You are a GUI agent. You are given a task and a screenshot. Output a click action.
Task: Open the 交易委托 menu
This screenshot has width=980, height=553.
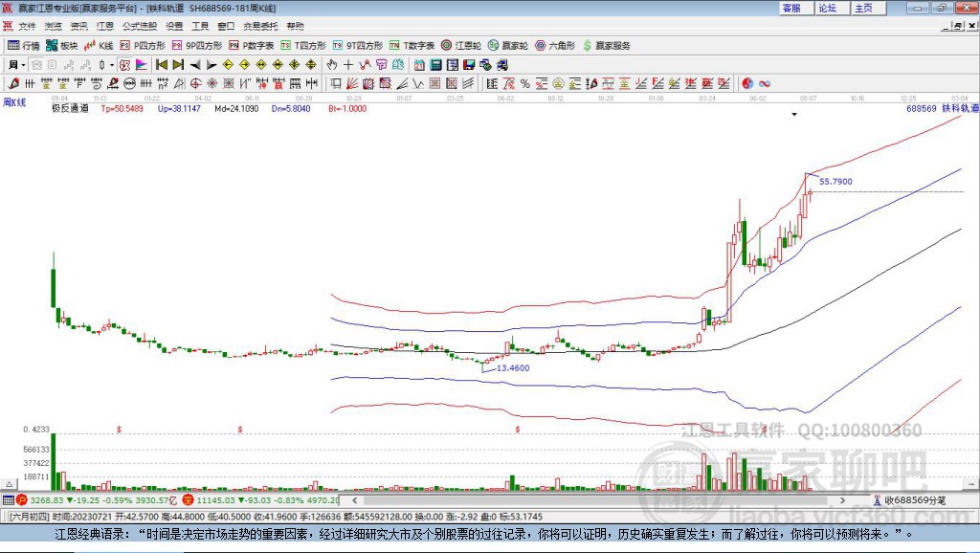coord(260,26)
